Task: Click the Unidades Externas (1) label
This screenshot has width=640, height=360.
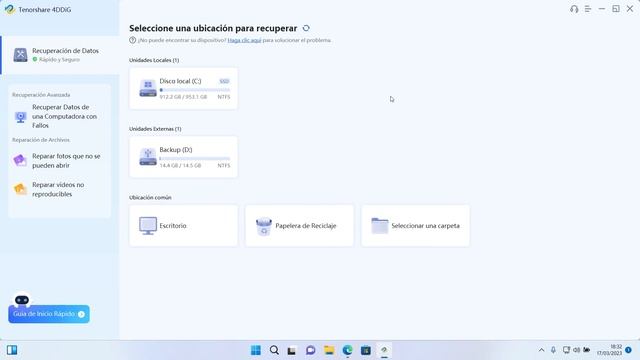Action: click(x=155, y=129)
